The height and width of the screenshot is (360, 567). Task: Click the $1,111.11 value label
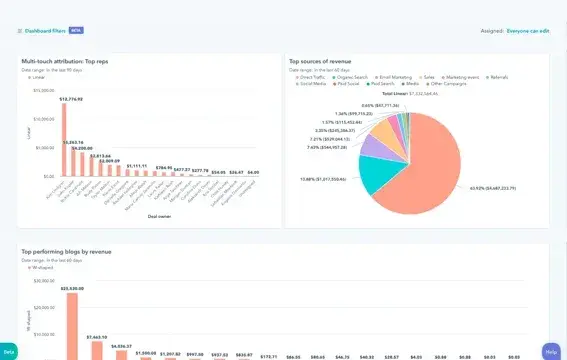(x=137, y=166)
